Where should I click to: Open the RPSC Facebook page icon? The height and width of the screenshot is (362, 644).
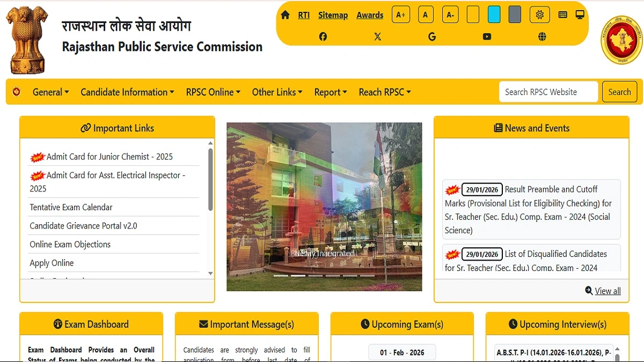pos(323,36)
